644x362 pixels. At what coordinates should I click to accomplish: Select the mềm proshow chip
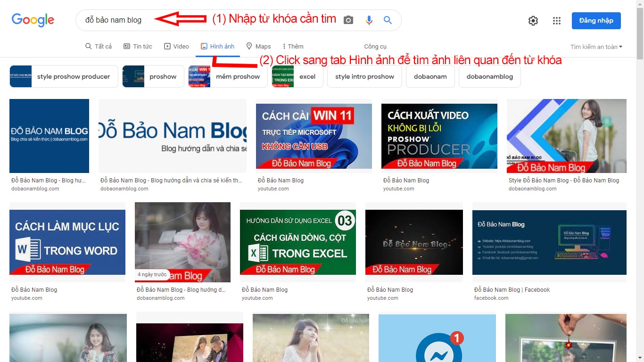coord(228,76)
